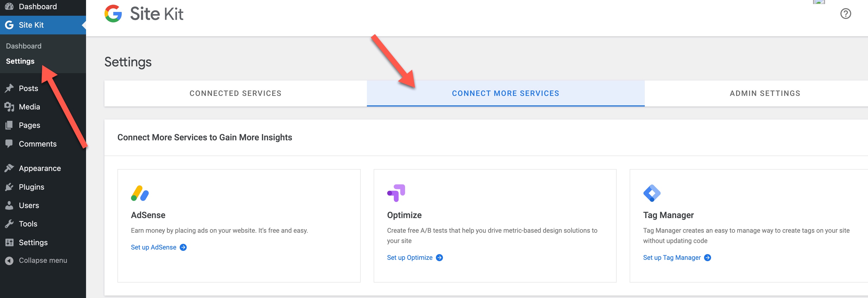Click 'Connect More Services to Gain More Insights' heading
Screen dimensions: 868x298
[205, 137]
